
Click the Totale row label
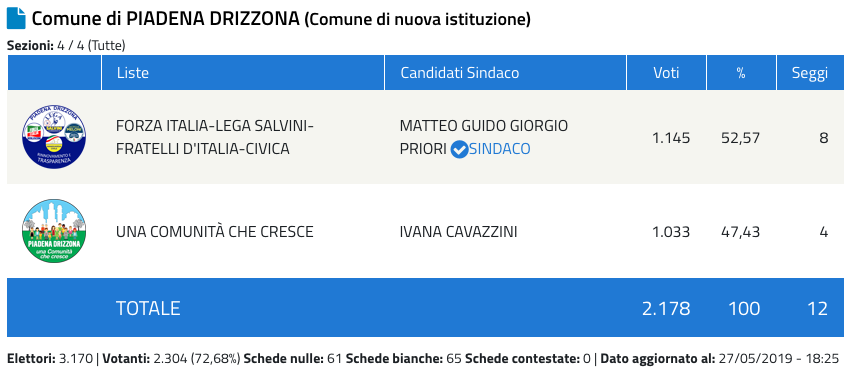[x=148, y=308]
